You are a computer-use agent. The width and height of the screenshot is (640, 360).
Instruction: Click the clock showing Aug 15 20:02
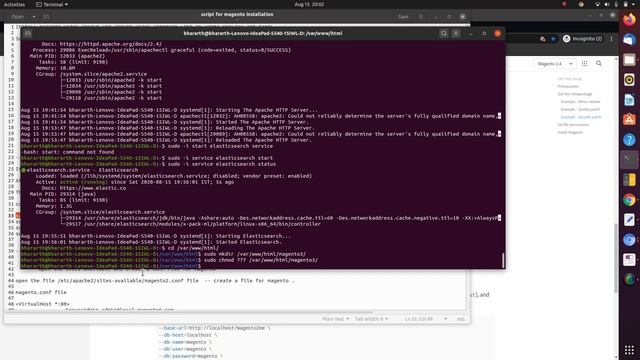[x=309, y=4]
